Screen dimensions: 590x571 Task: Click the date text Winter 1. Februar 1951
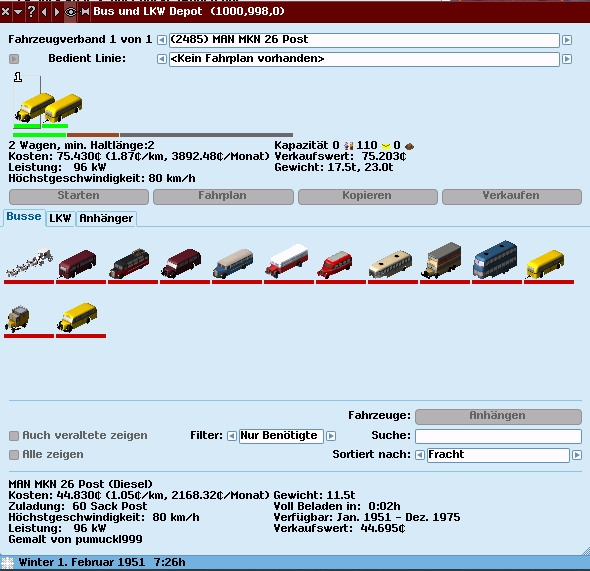point(82,562)
